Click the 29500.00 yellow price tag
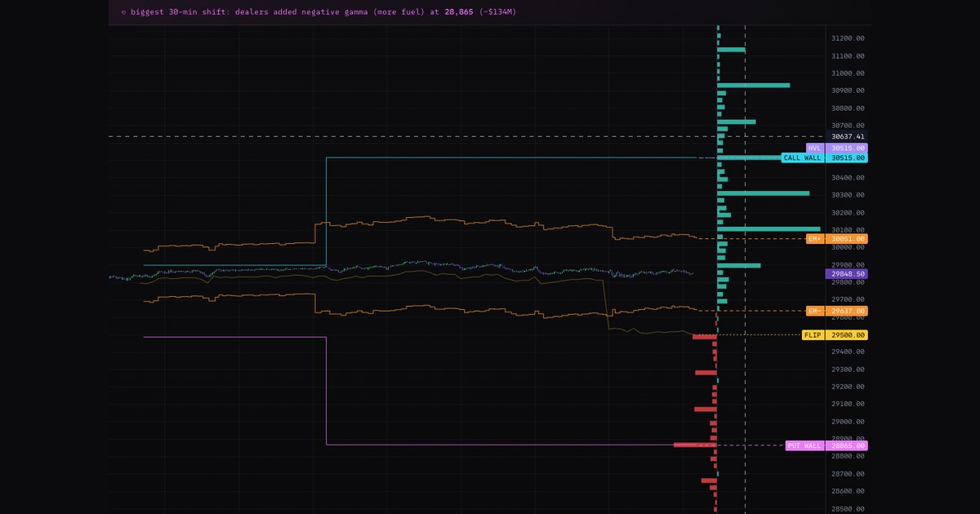This screenshot has height=514, width=980. (848, 335)
